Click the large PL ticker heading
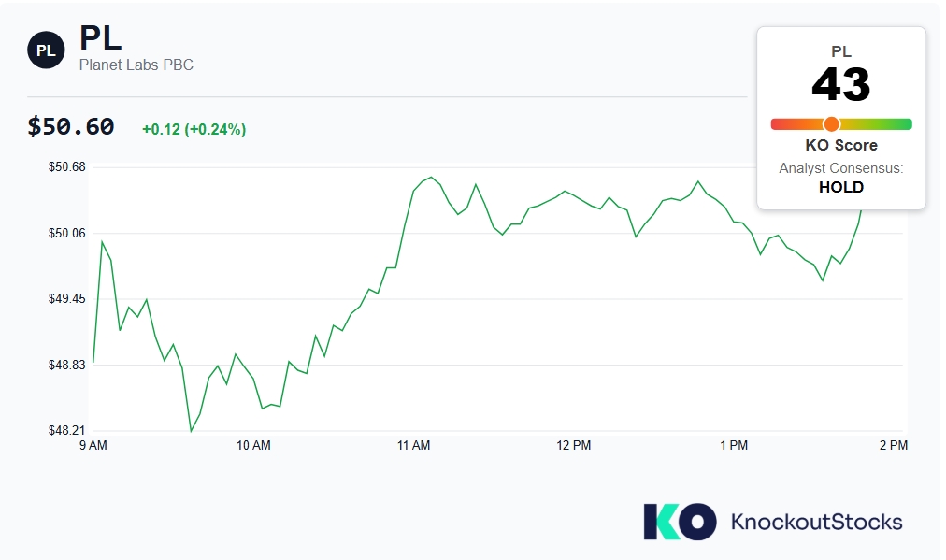 tap(101, 38)
